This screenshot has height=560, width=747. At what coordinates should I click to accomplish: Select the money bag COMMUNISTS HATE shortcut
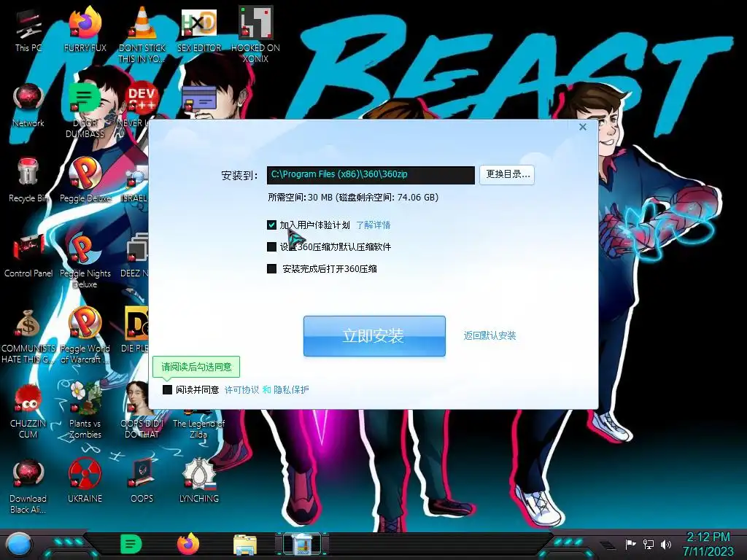coord(28,336)
